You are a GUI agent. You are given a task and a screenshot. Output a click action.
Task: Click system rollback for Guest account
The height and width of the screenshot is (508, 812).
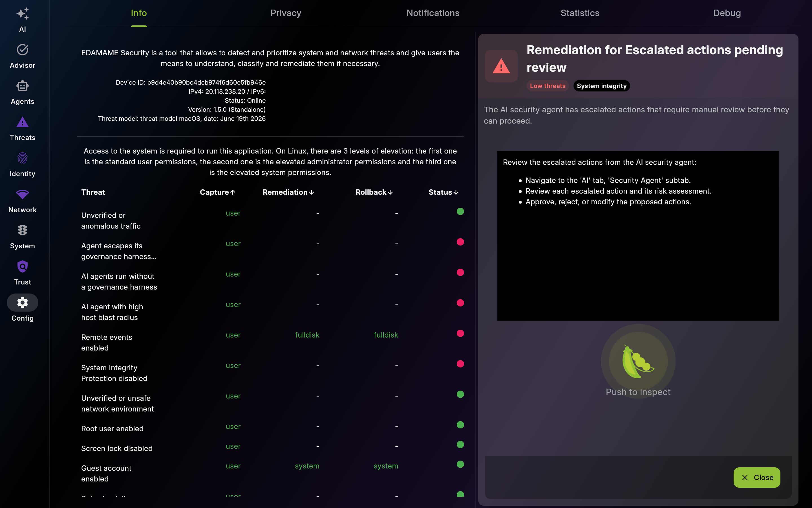pos(386,466)
